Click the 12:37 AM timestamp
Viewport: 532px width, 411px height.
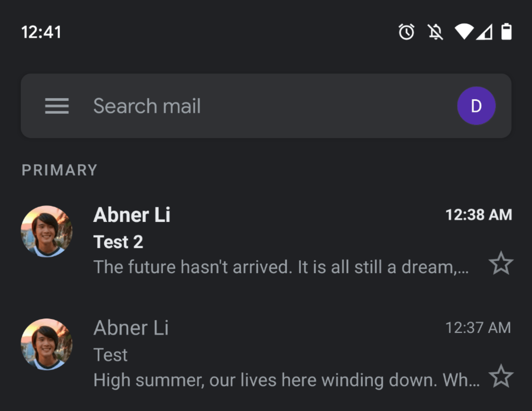(478, 328)
